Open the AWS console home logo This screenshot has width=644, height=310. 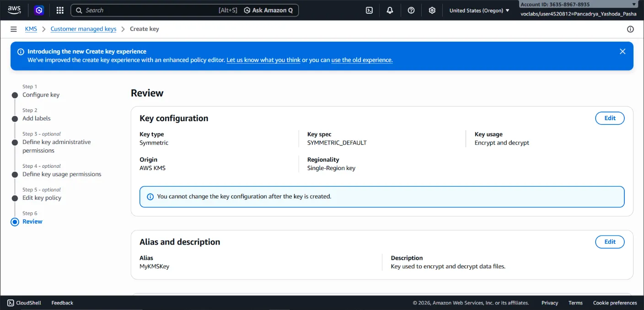point(14,10)
